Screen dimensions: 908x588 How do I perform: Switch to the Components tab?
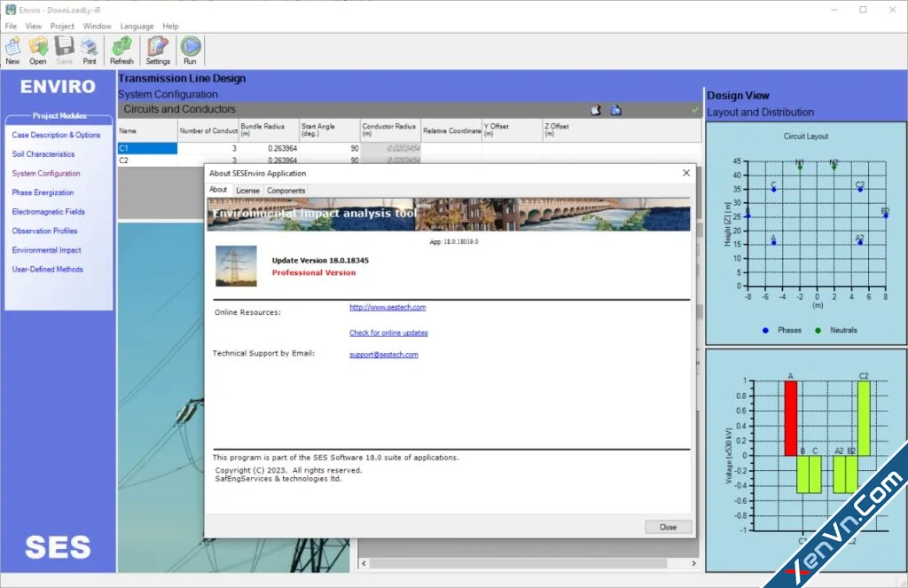[x=286, y=191]
